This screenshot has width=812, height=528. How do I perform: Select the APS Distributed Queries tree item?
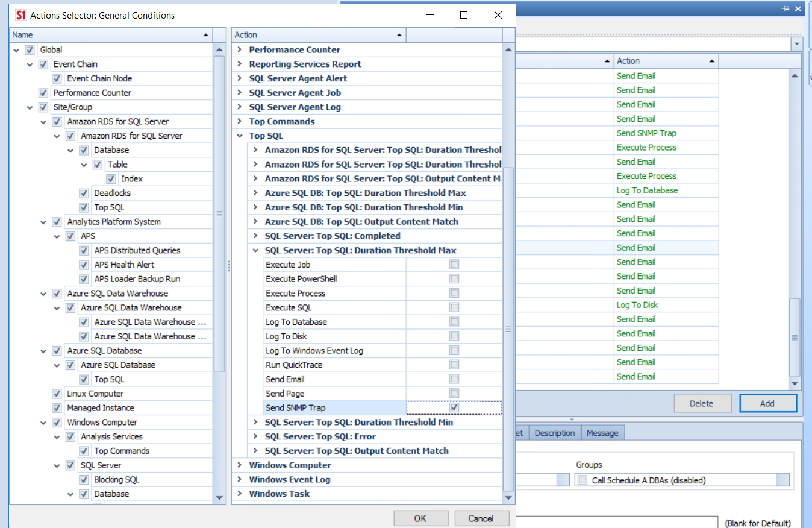[x=137, y=250]
